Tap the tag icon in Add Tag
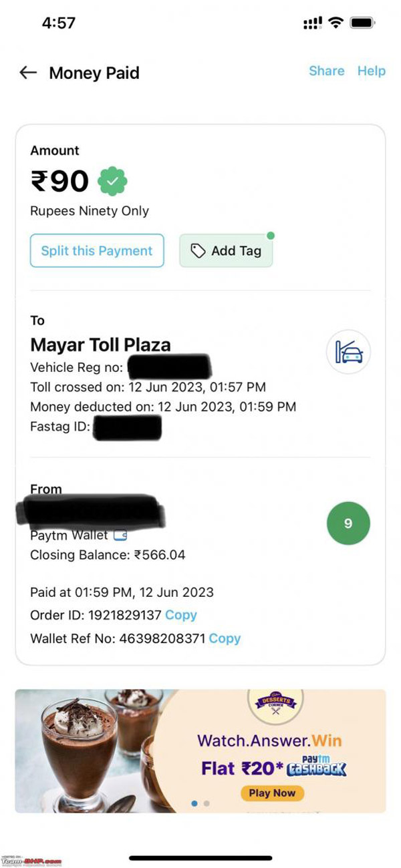 point(198,251)
